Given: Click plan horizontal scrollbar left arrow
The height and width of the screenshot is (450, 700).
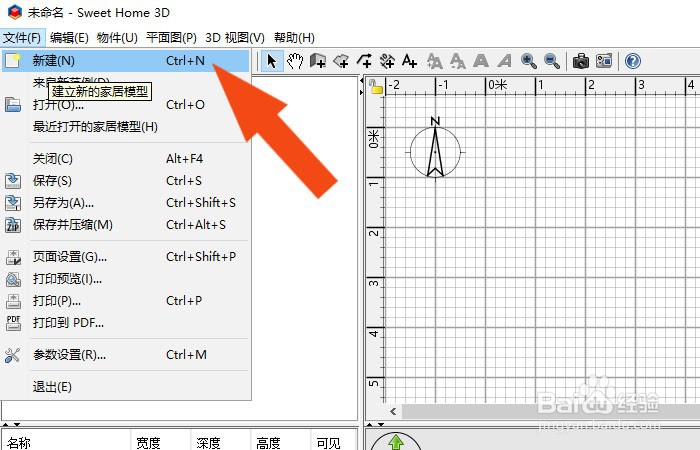Looking at the screenshot, I should (393, 412).
